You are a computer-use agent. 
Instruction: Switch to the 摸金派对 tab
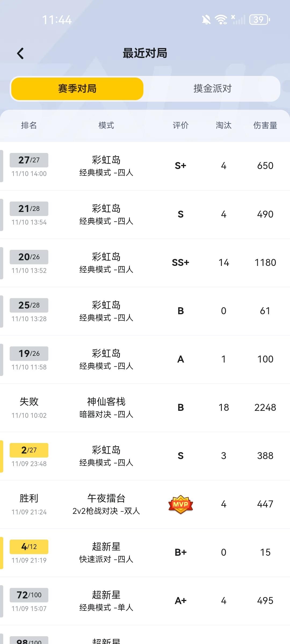(x=212, y=89)
